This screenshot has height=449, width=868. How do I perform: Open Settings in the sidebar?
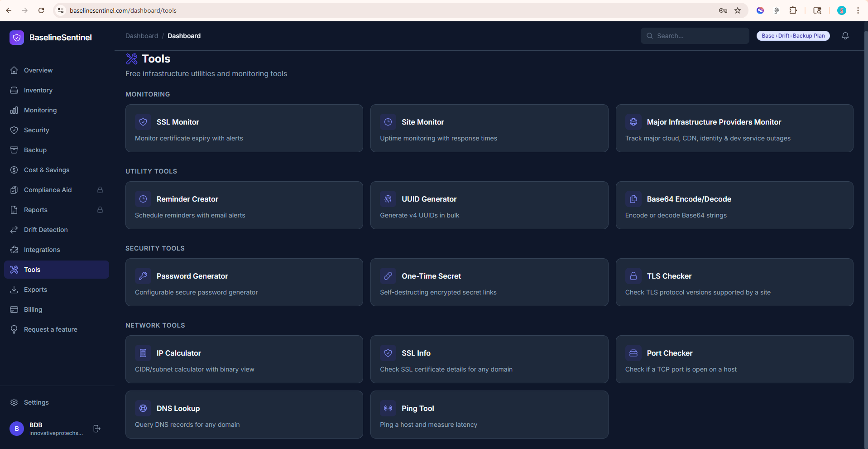click(57, 402)
